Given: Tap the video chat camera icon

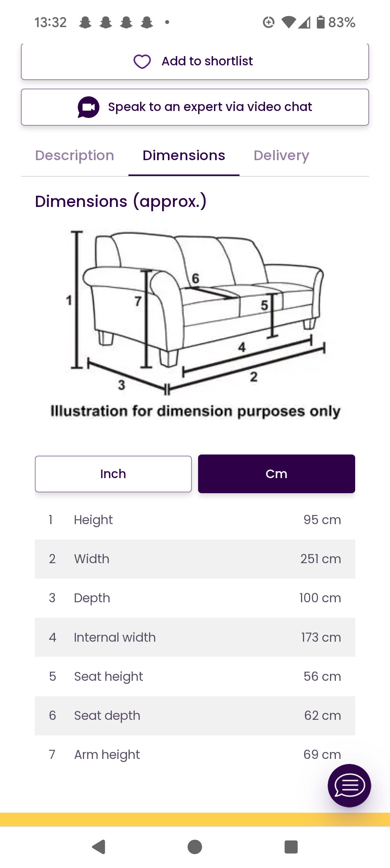Looking at the screenshot, I should [x=88, y=107].
